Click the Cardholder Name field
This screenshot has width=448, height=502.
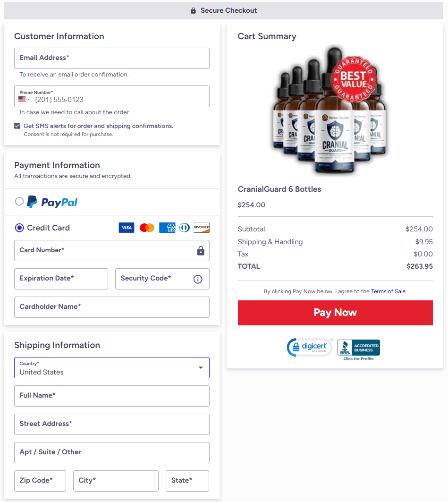click(112, 307)
